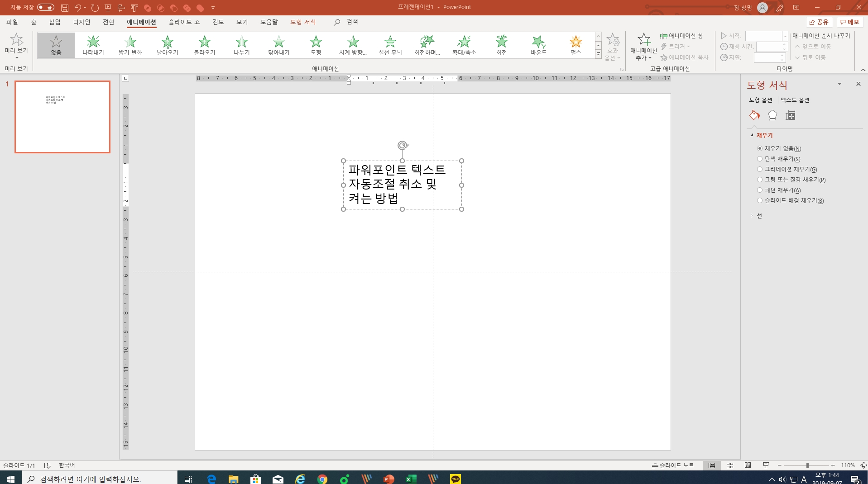Image resolution: width=868 pixels, height=484 pixels.
Task: Open the 효과 pentagon tab in 도형 서식
Action: click(x=772, y=115)
